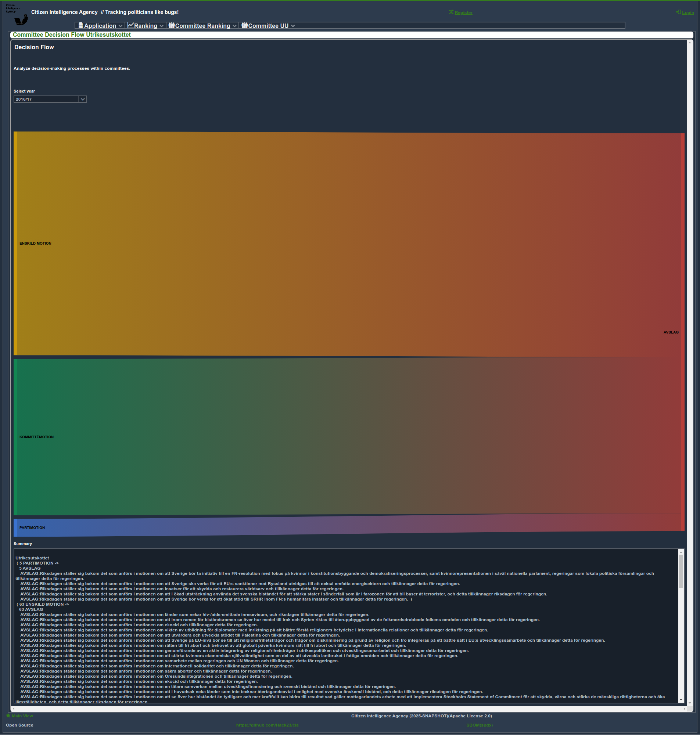Click the Ranking line chart icon
This screenshot has height=735, width=700.
pyautogui.click(x=130, y=25)
